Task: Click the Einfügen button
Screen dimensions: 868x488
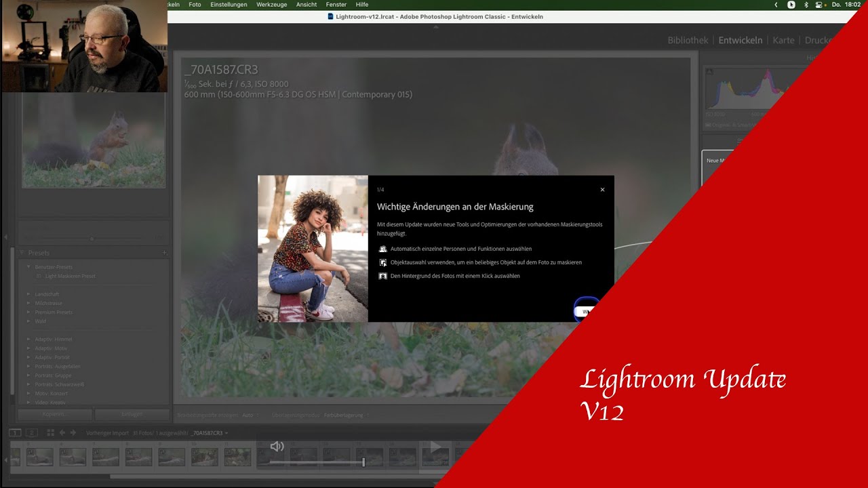Action: click(x=132, y=414)
